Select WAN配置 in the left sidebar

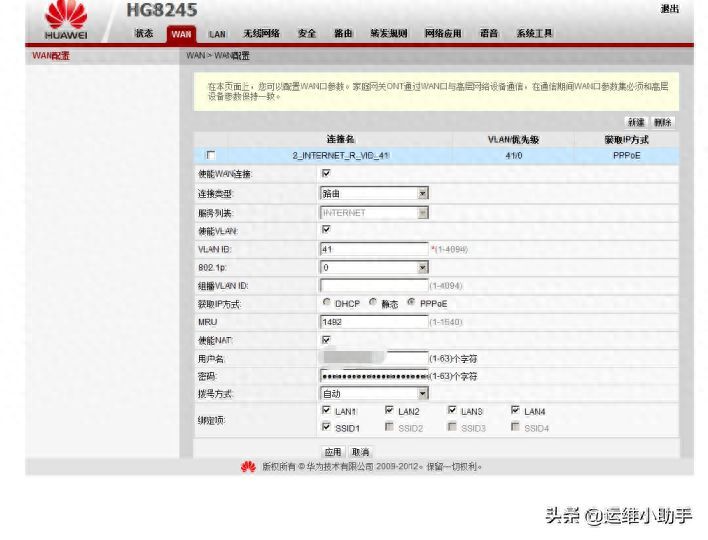click(51, 56)
